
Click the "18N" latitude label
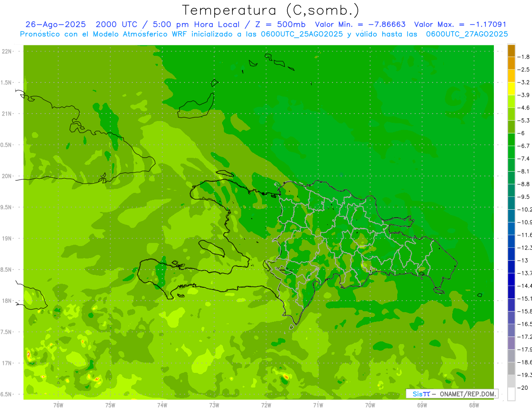pyautogui.click(x=6, y=301)
